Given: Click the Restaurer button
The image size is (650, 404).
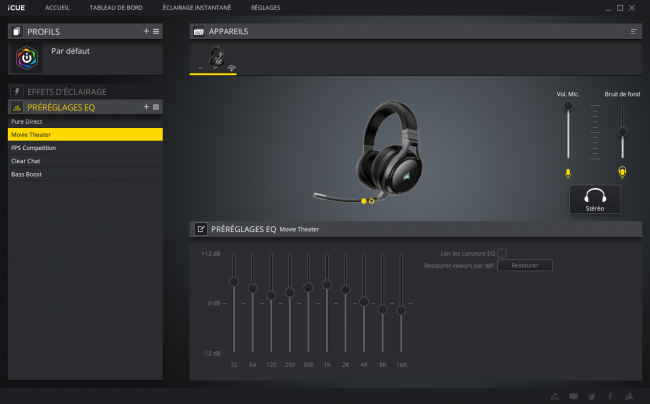Looking at the screenshot, I should point(525,265).
